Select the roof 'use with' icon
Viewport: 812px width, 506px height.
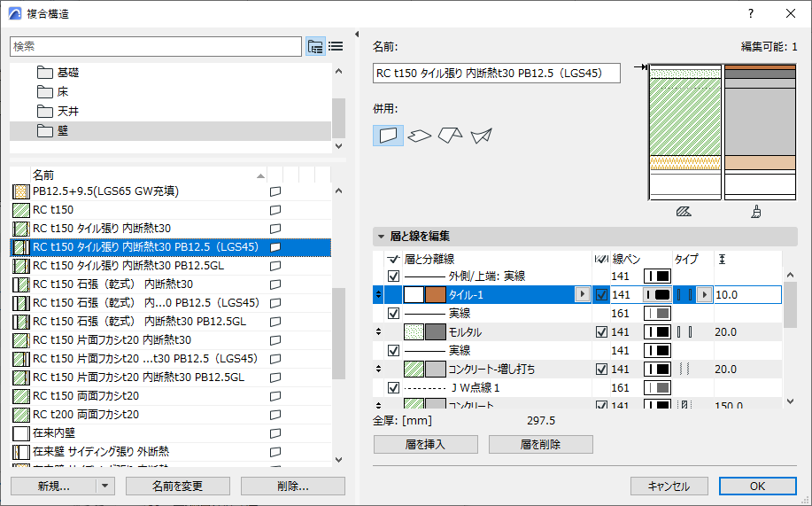pos(451,136)
